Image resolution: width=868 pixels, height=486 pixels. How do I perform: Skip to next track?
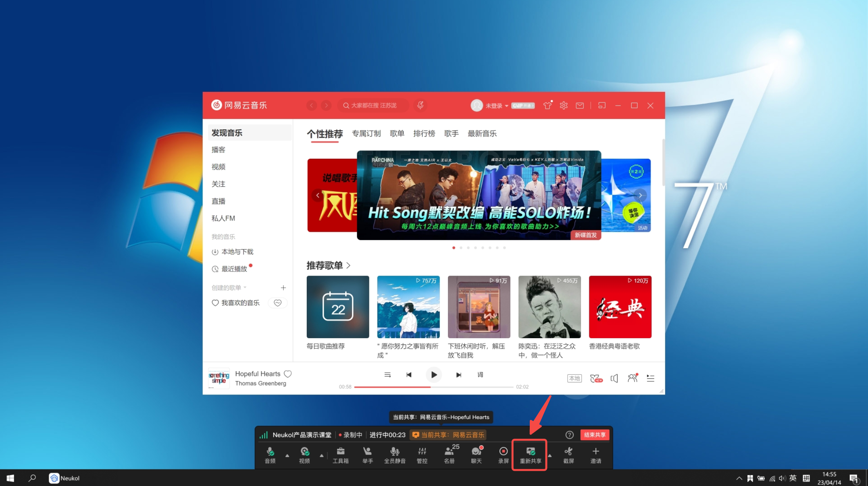pos(458,375)
